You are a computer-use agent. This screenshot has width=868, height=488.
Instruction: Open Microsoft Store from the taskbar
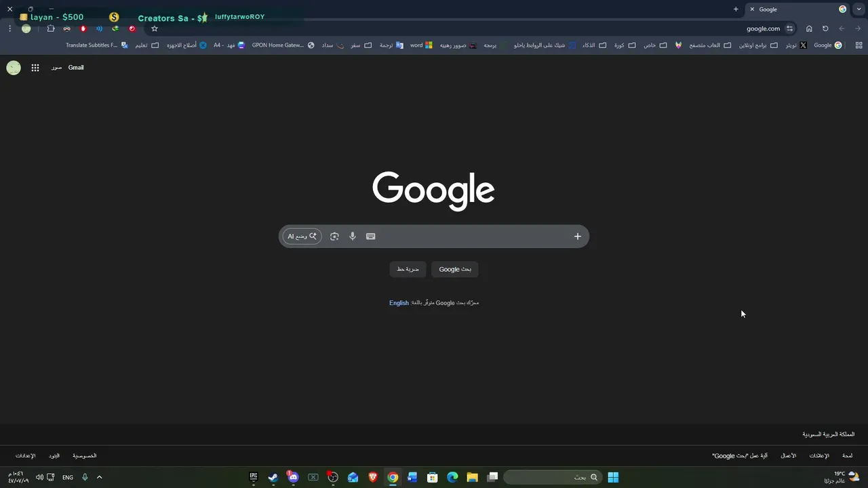(x=433, y=477)
